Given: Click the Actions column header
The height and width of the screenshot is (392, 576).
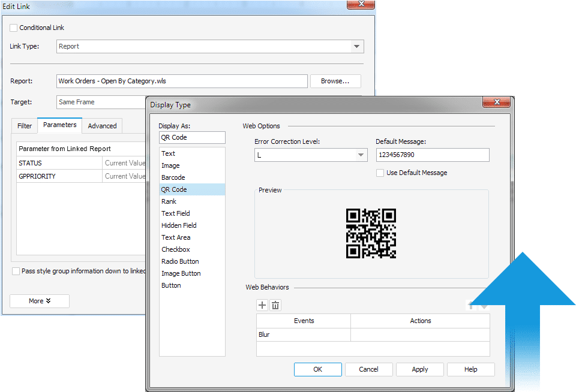Looking at the screenshot, I should (420, 321).
